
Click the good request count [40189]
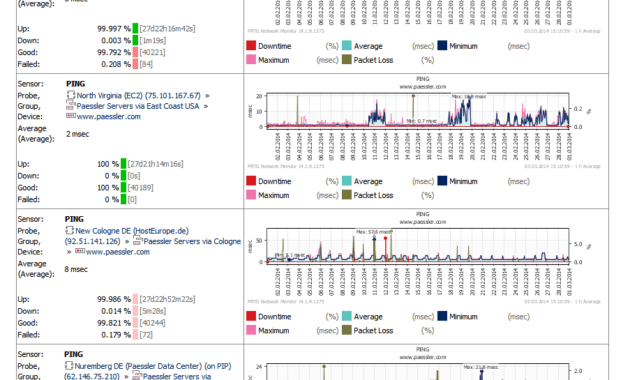140,188
